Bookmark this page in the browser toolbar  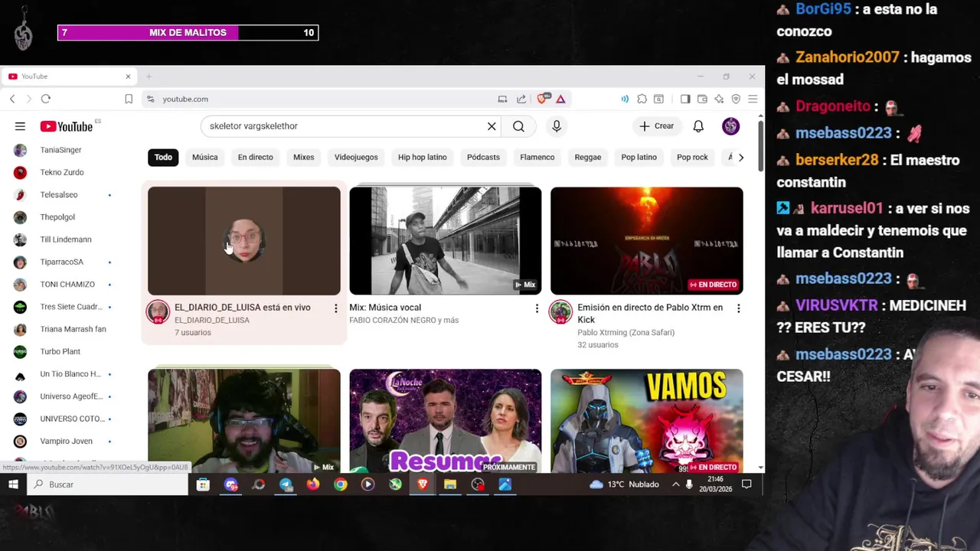pyautogui.click(x=129, y=99)
